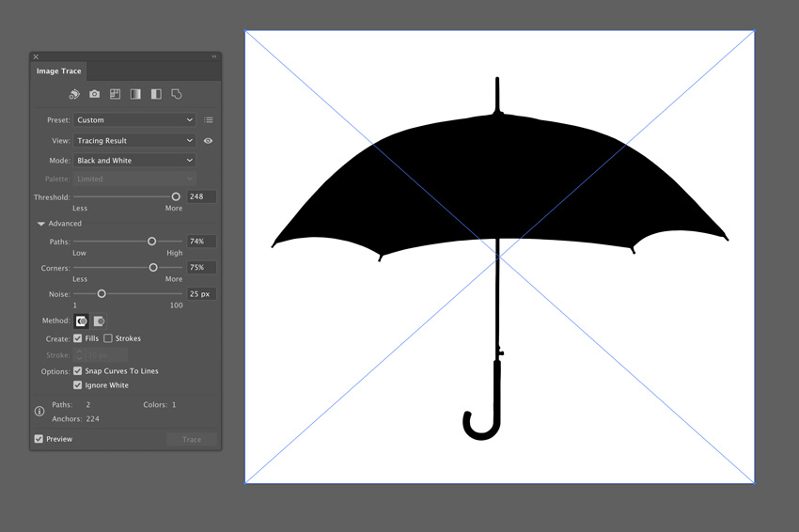Image resolution: width=799 pixels, height=532 pixels.
Task: Collapse the Image Trace panel with the double arrows
Action: [214, 56]
